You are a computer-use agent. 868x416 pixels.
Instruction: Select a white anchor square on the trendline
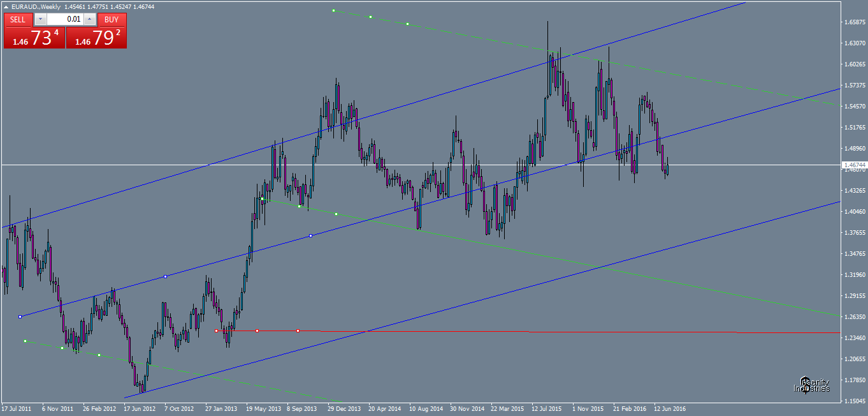[x=164, y=276]
